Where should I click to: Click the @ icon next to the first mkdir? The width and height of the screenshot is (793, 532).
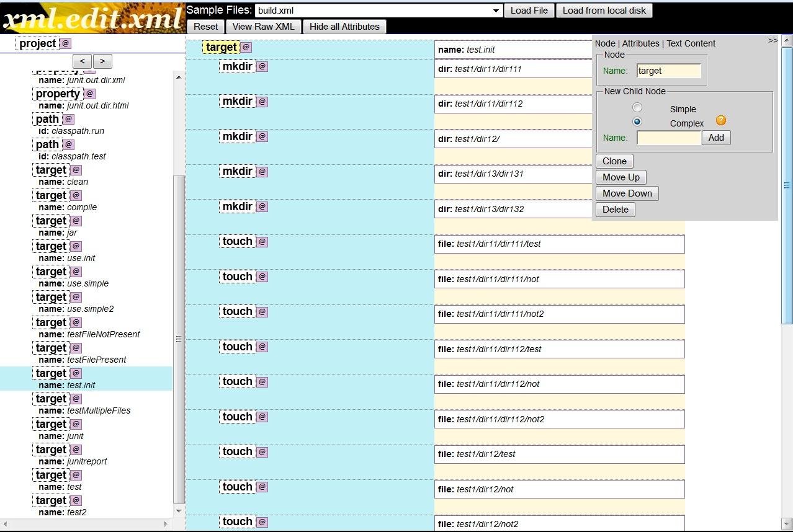point(261,66)
